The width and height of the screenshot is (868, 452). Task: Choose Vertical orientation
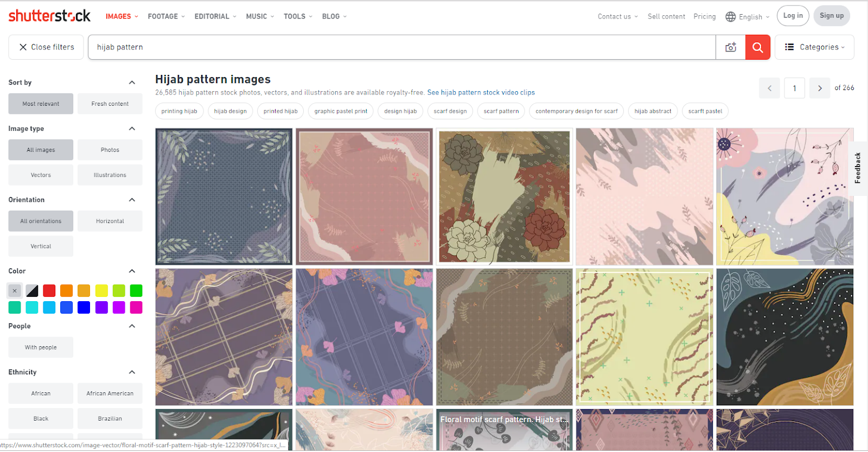41,246
